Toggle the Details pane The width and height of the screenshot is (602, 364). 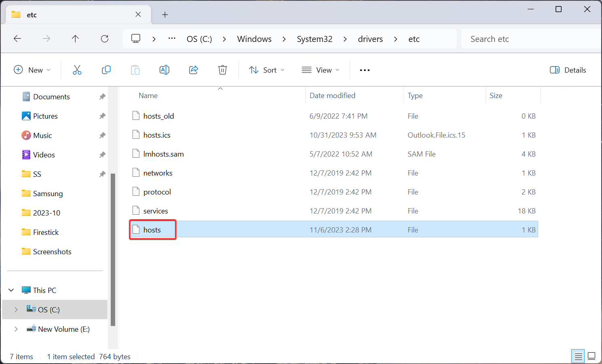[568, 70]
